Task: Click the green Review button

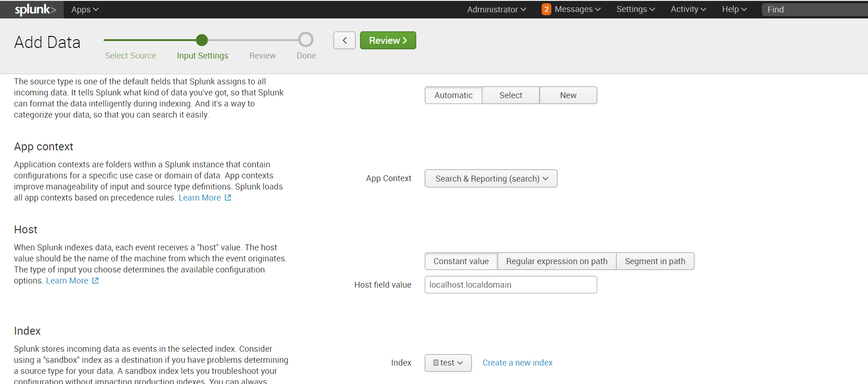Action: pos(388,41)
